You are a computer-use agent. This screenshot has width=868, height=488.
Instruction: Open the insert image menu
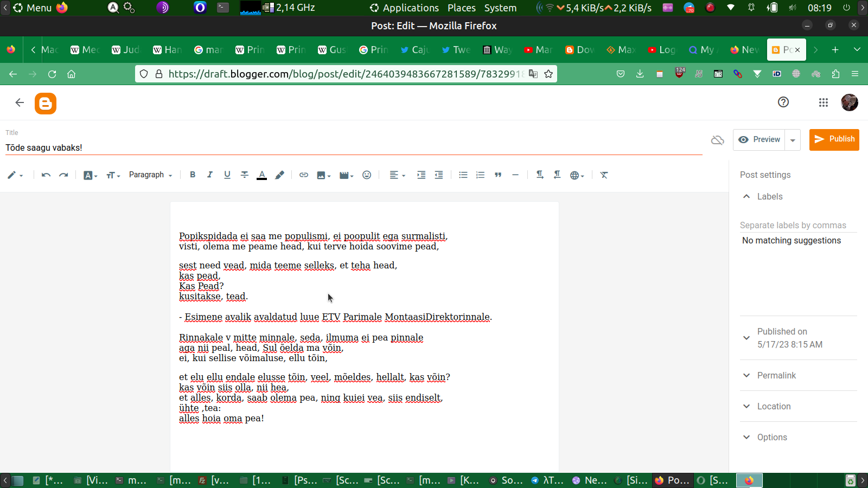click(x=324, y=175)
